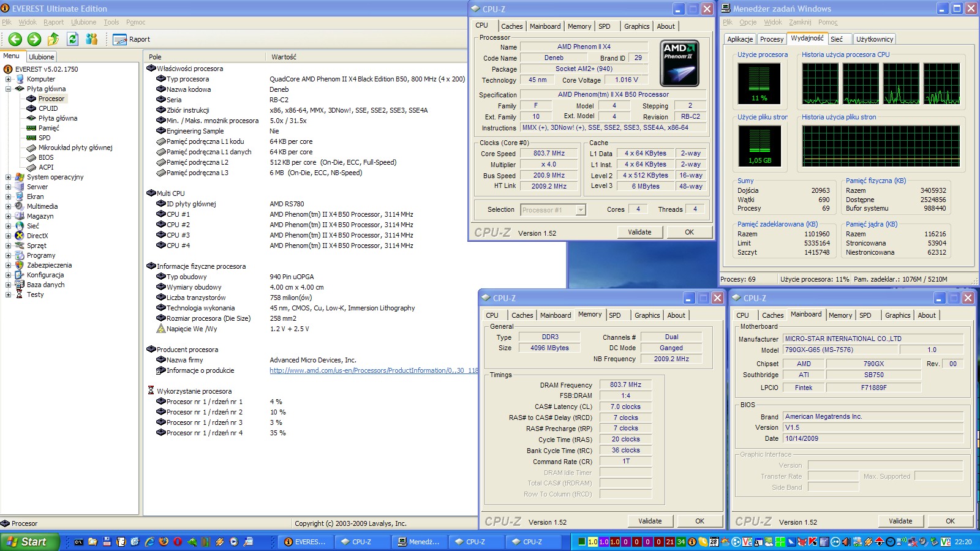Viewport: 980px width, 551px height.
Task: Click the Testy hourglass icon in tree
Action: pos(20,294)
